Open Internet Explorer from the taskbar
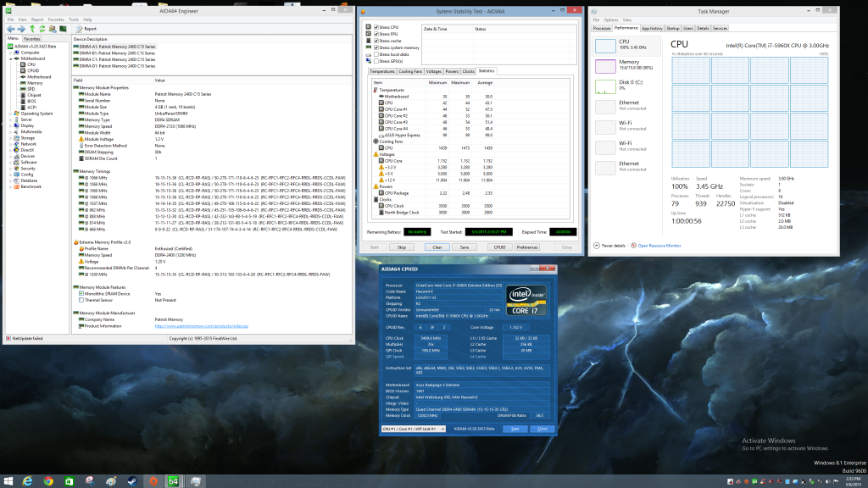 (27, 481)
